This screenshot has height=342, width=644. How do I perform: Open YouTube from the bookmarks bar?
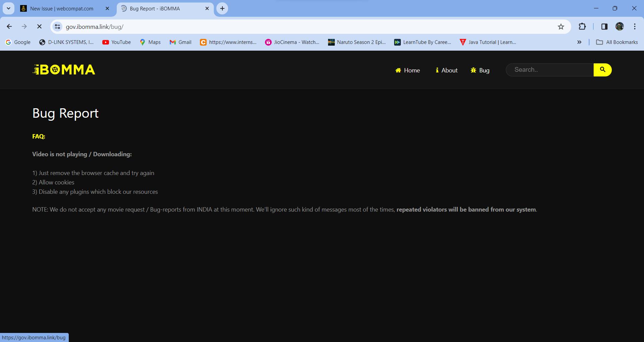tap(116, 42)
